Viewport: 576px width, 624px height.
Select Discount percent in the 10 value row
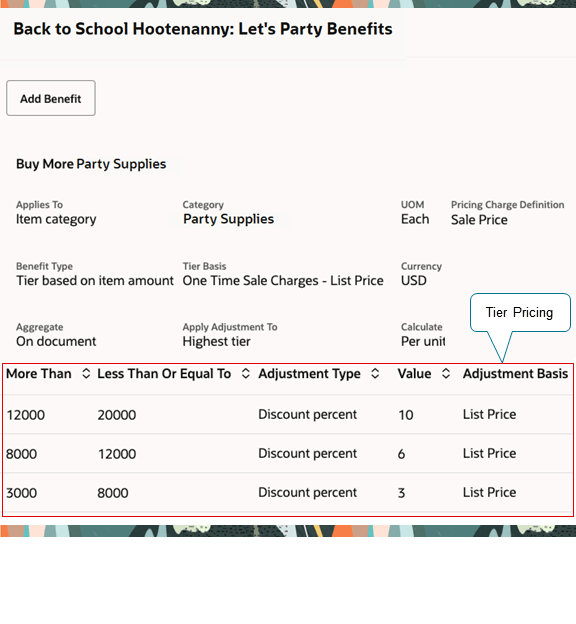pos(308,415)
